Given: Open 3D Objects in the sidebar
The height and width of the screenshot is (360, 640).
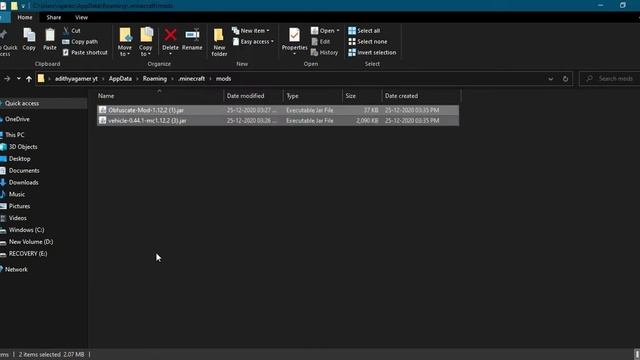Looking at the screenshot, I should tap(23, 147).
